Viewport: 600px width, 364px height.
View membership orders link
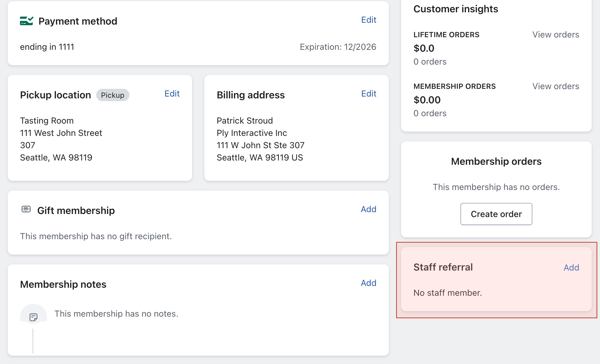[555, 86]
